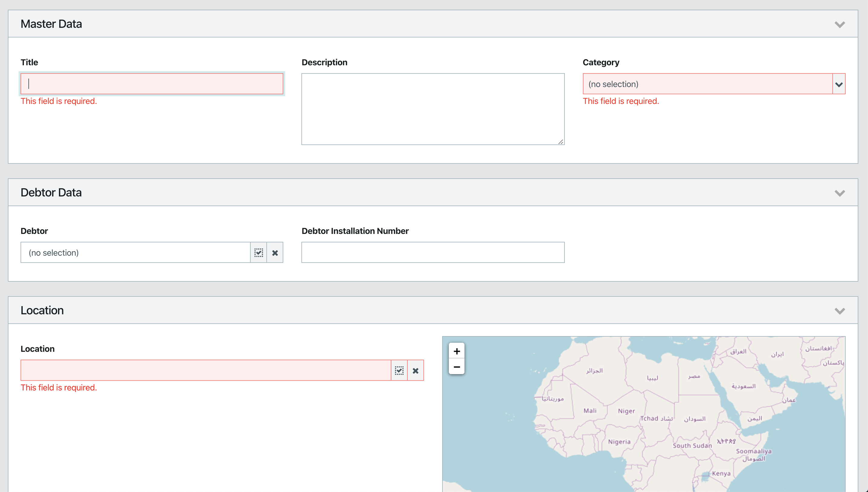The image size is (868, 492).
Task: Click the Debtor (no selection) field
Action: pos(135,252)
